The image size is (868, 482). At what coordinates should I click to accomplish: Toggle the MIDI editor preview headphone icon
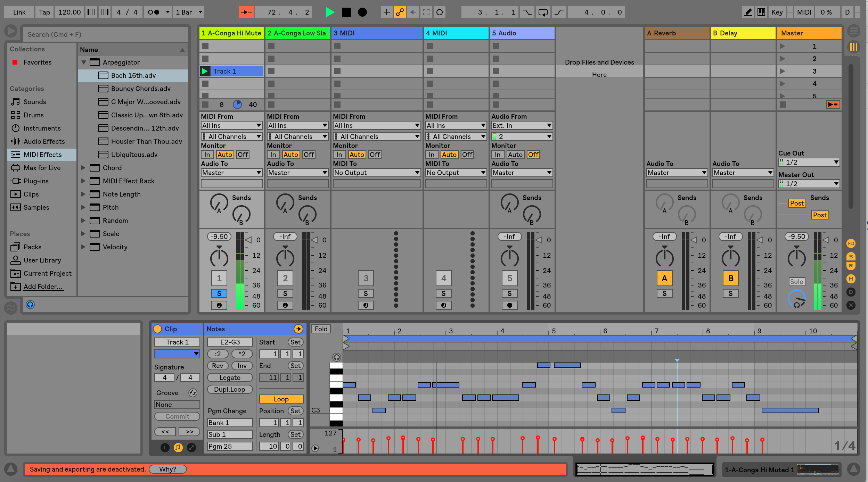coord(336,357)
